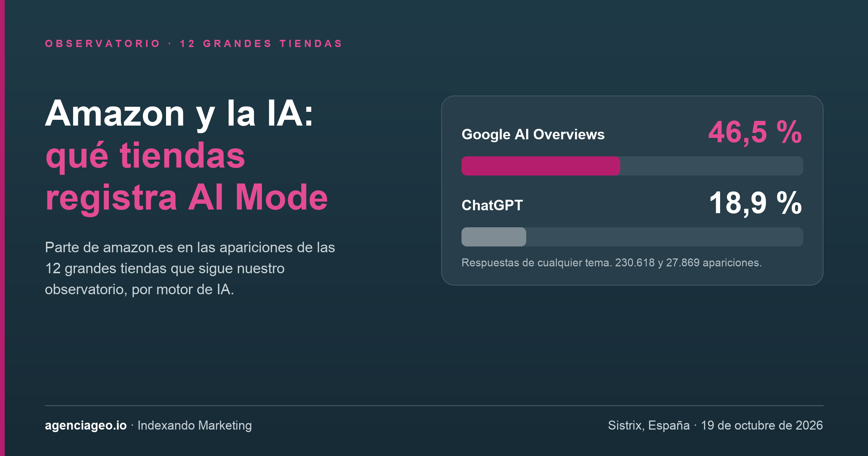Open the agenciageo.io link
The width and height of the screenshot is (868, 456).
click(x=86, y=425)
